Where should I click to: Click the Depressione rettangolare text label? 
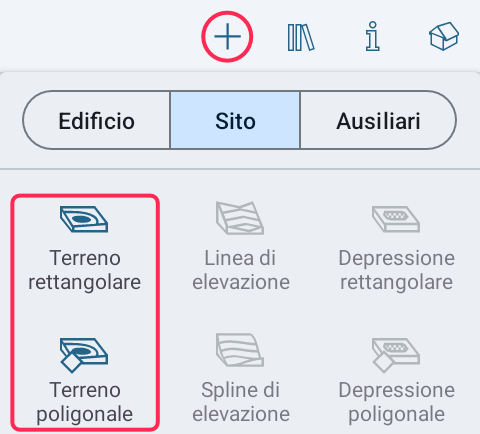397,270
